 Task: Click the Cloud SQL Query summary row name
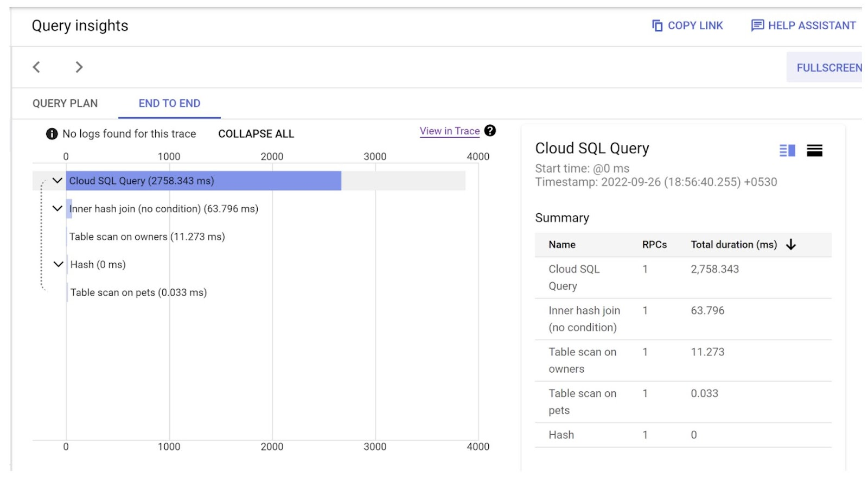pos(574,277)
